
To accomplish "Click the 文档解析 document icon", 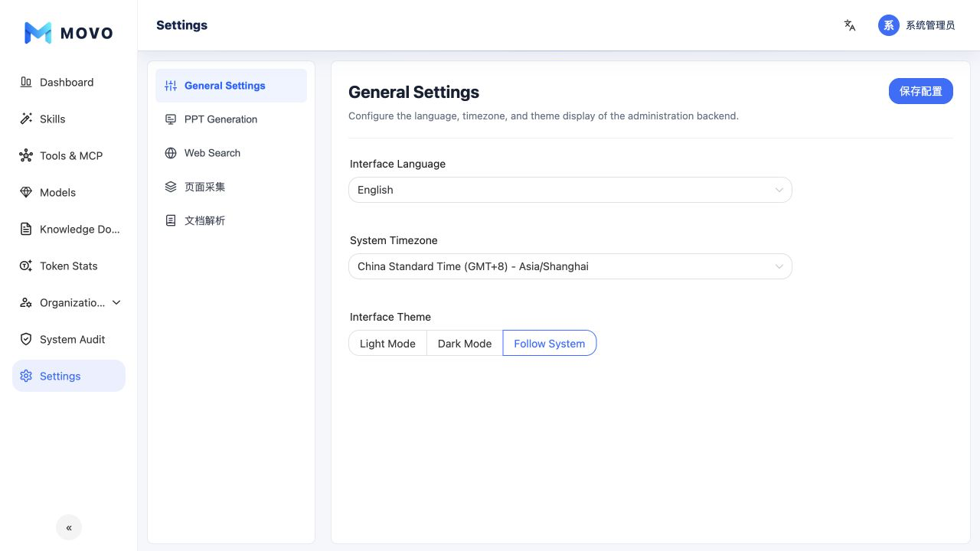I will tap(171, 220).
